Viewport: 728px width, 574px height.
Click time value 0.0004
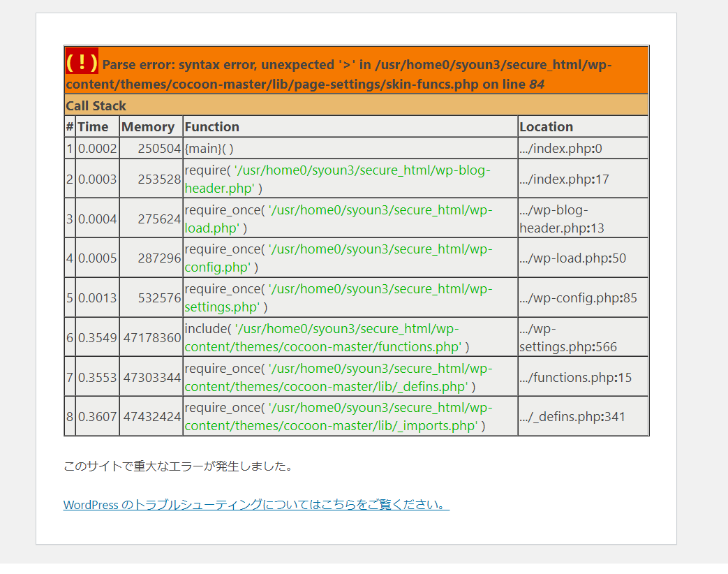tap(98, 219)
